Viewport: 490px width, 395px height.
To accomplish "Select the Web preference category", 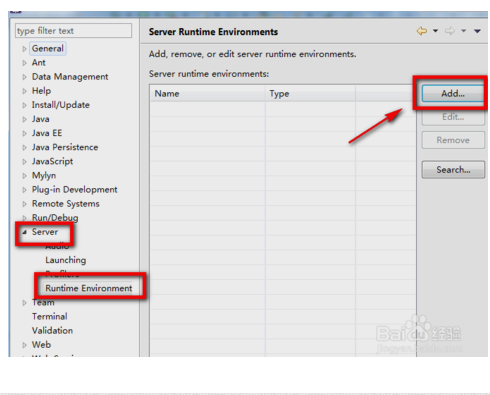I will (x=41, y=345).
